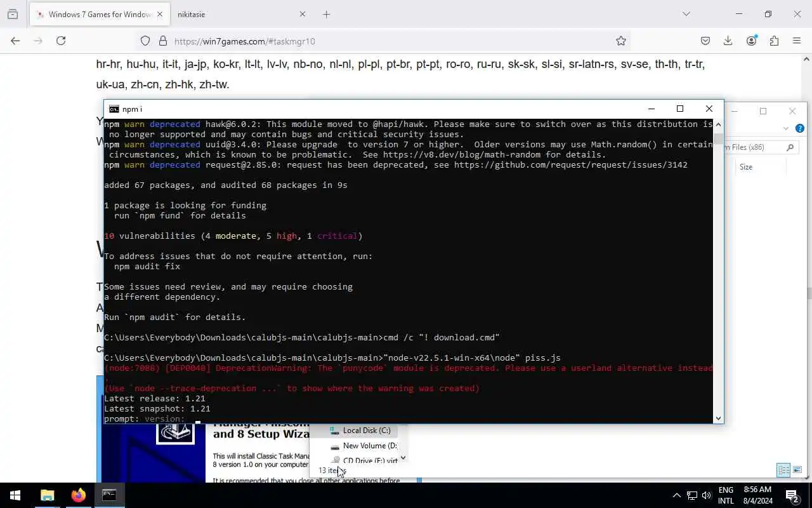Open the clock showing 8:56 AM

pyautogui.click(x=757, y=495)
